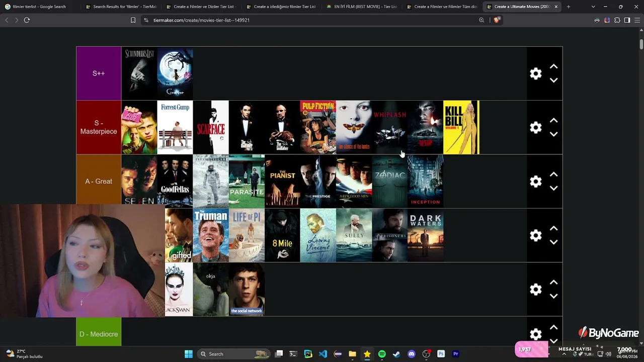Select the Parasite poster
This screenshot has height=362, width=644.
point(247,182)
